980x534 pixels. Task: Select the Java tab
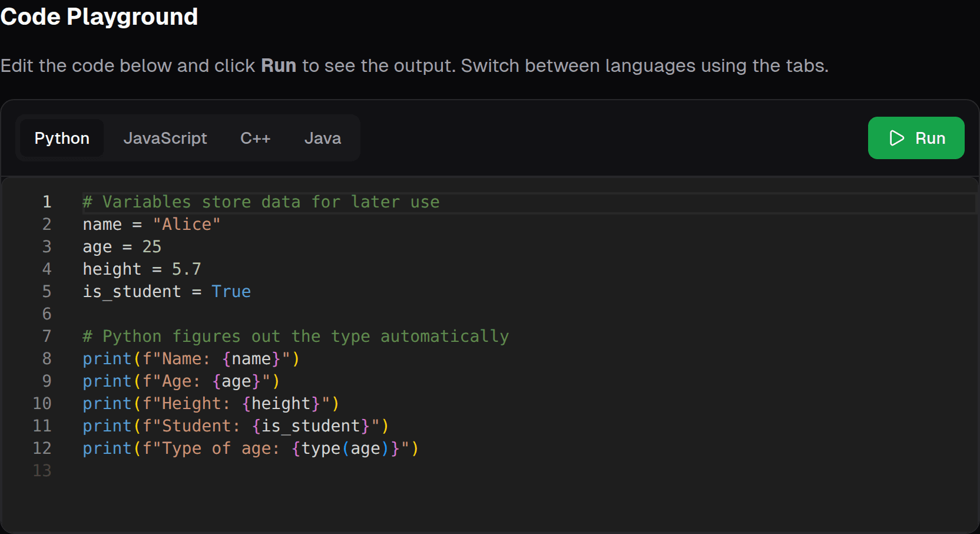pos(322,138)
